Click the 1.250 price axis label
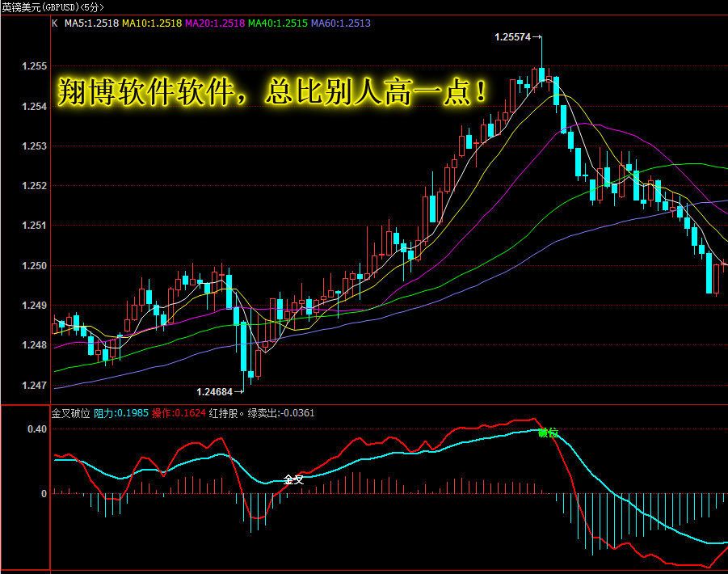Viewport: 728px width, 574px height. tap(35, 266)
